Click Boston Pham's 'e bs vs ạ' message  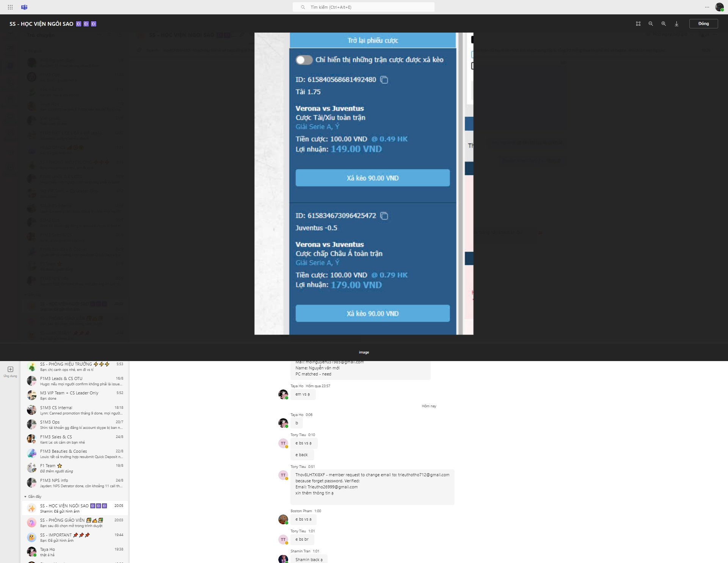(x=303, y=519)
